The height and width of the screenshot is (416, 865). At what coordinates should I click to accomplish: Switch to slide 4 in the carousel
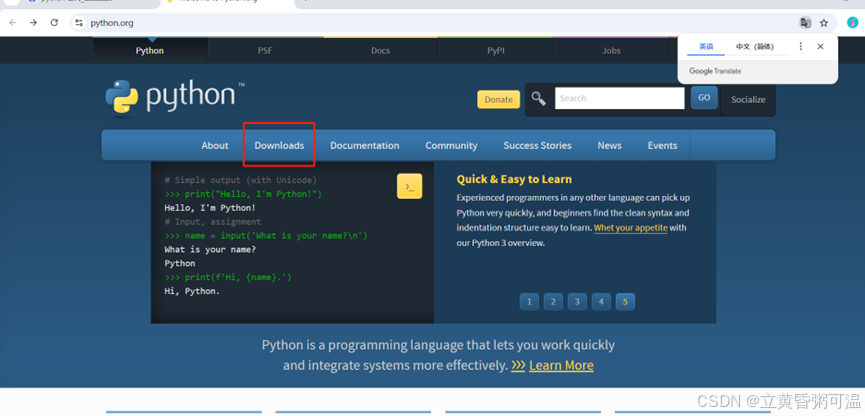click(601, 302)
